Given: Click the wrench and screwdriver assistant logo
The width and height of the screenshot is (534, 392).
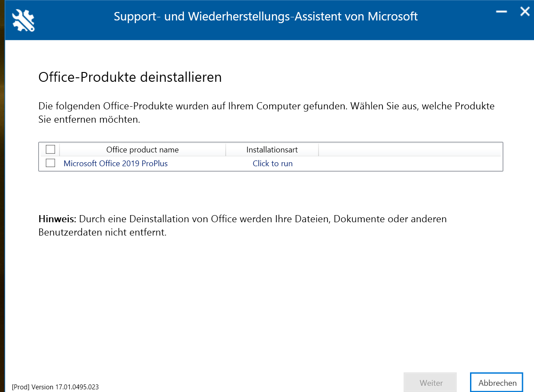Looking at the screenshot, I should click(24, 20).
